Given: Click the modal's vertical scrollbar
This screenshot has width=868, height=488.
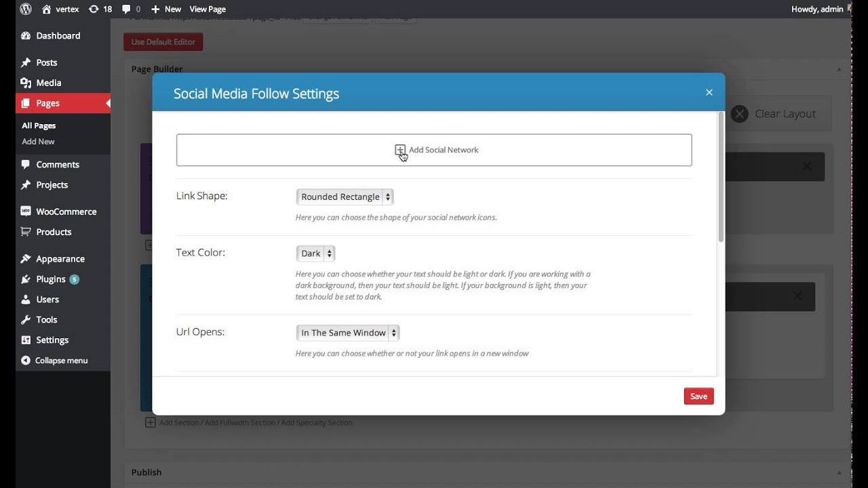Looking at the screenshot, I should click(721, 178).
